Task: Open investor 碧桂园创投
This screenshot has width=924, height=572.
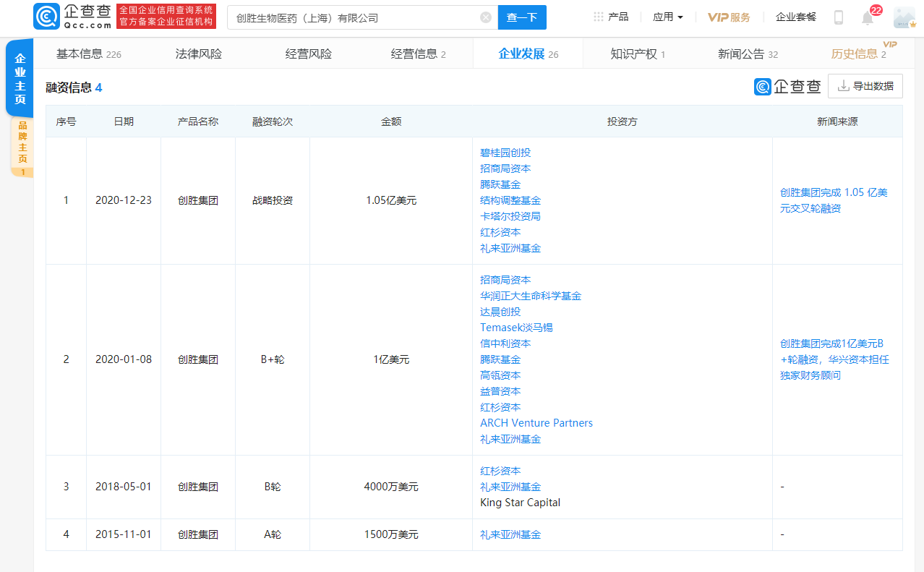Action: click(x=505, y=153)
